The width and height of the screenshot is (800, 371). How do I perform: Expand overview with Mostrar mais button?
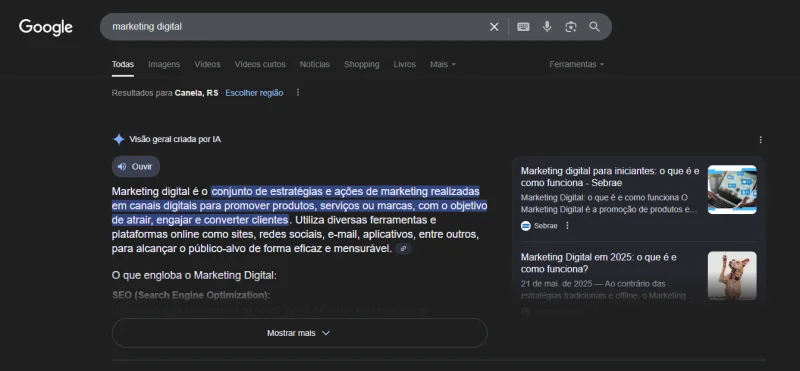tap(299, 333)
